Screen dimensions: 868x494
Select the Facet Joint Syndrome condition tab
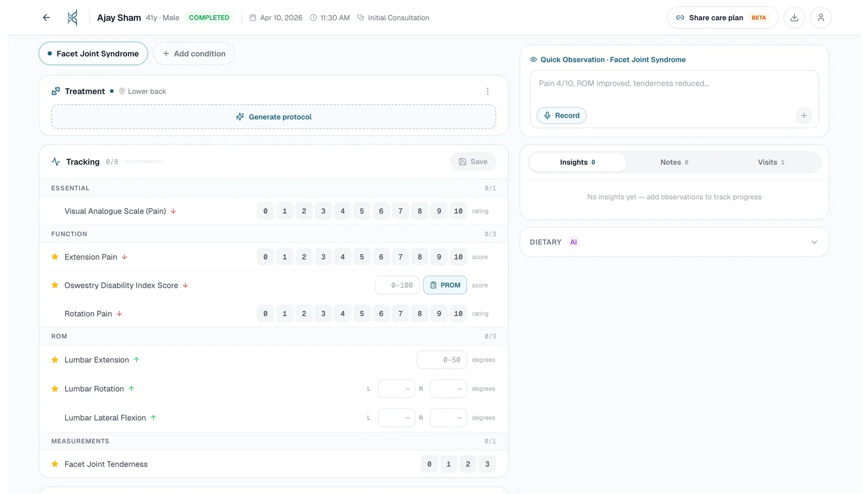point(93,54)
